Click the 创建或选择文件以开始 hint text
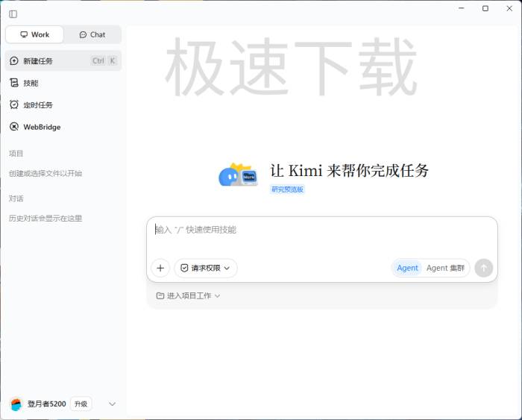Viewport: 522px width, 420px height. [45, 174]
